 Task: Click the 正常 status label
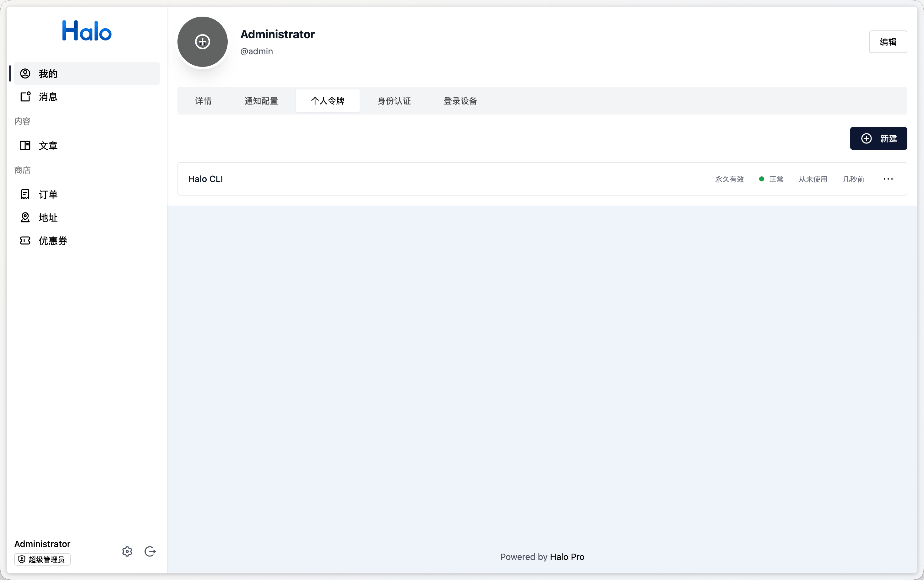(776, 179)
